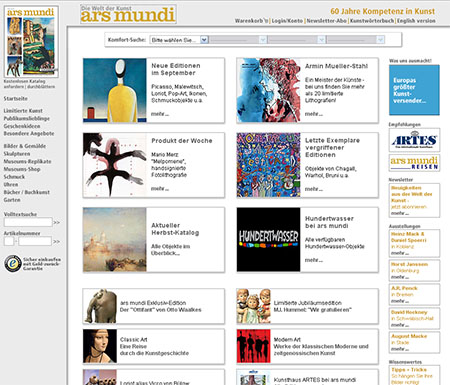Open Publikumslieblinge category
Screen dimensions: 450x385
(x=27, y=118)
